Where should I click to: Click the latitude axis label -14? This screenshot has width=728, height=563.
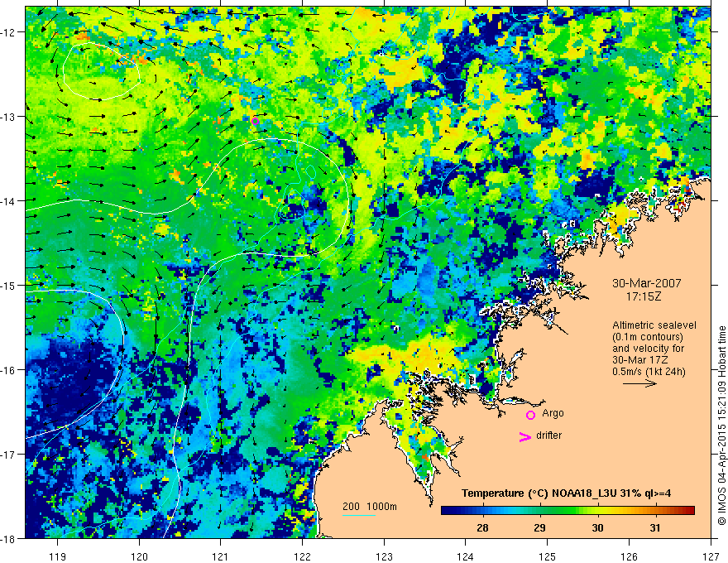pyautogui.click(x=8, y=201)
